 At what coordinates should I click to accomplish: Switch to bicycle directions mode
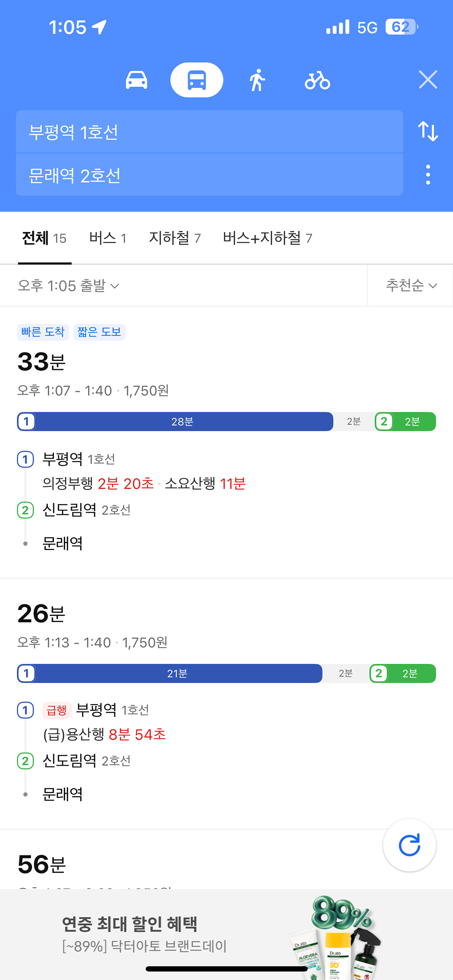click(x=317, y=80)
